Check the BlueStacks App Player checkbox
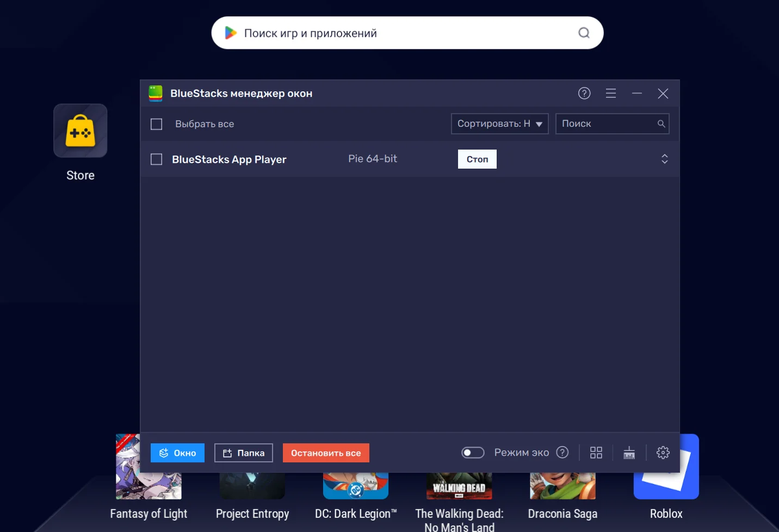The image size is (779, 532). point(157,159)
